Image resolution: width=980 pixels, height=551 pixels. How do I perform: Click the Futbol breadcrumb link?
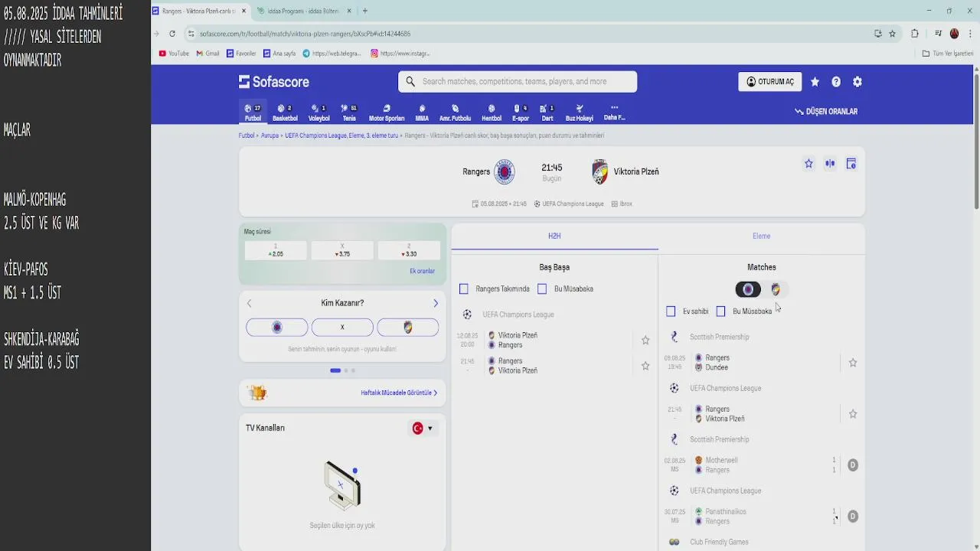click(246, 135)
